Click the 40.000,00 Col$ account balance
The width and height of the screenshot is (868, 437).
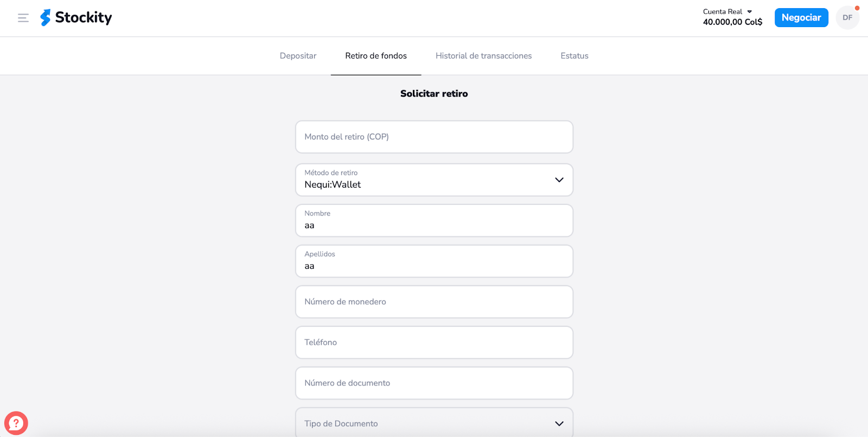click(732, 22)
